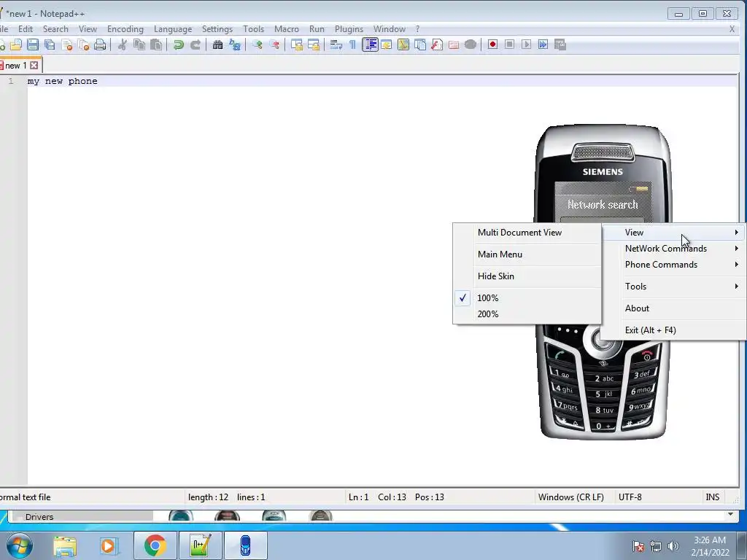Save the document using the floppy disk icon
Image resolution: width=747 pixels, height=560 pixels.
coord(32,44)
